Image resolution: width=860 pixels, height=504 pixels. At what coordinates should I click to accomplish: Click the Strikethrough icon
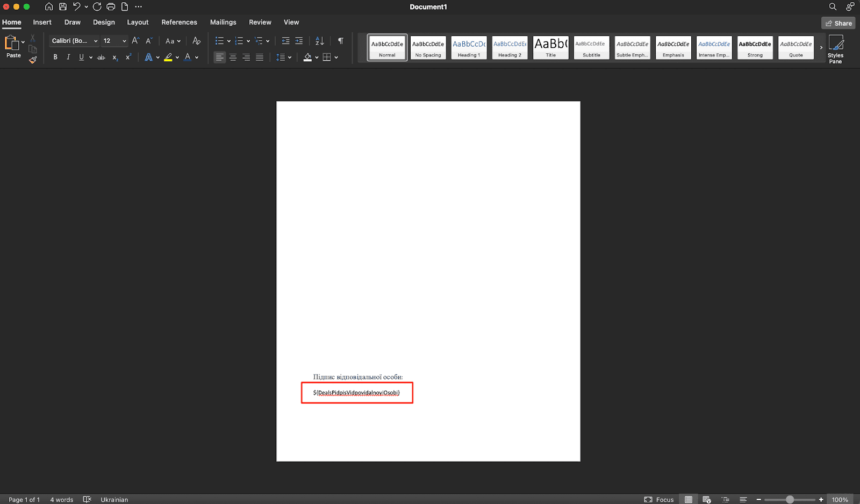(101, 57)
